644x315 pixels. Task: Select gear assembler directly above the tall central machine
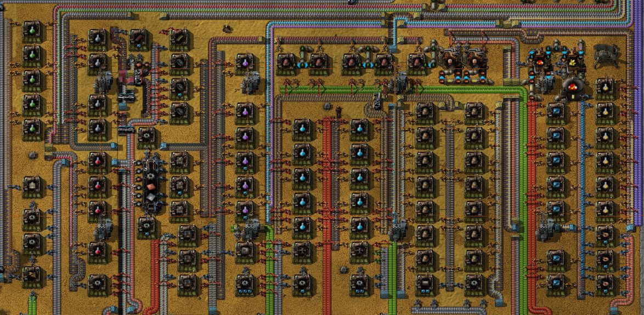point(146,138)
